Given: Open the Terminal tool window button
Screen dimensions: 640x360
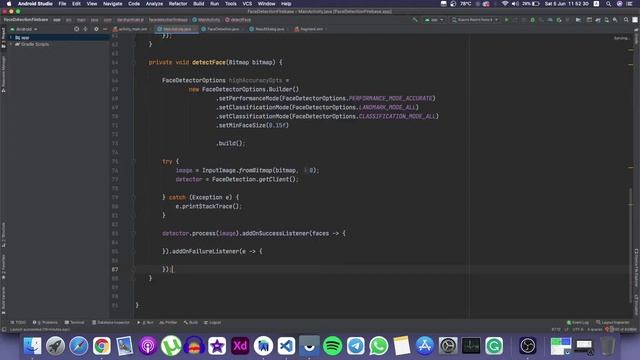Looking at the screenshot, I should click(x=75, y=322).
